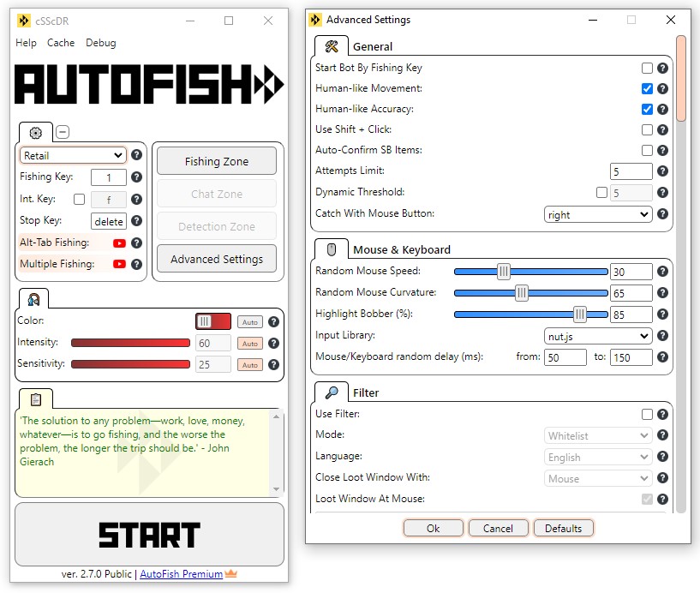Click Auto button for Color
The width and height of the screenshot is (700, 593).
coord(250,322)
